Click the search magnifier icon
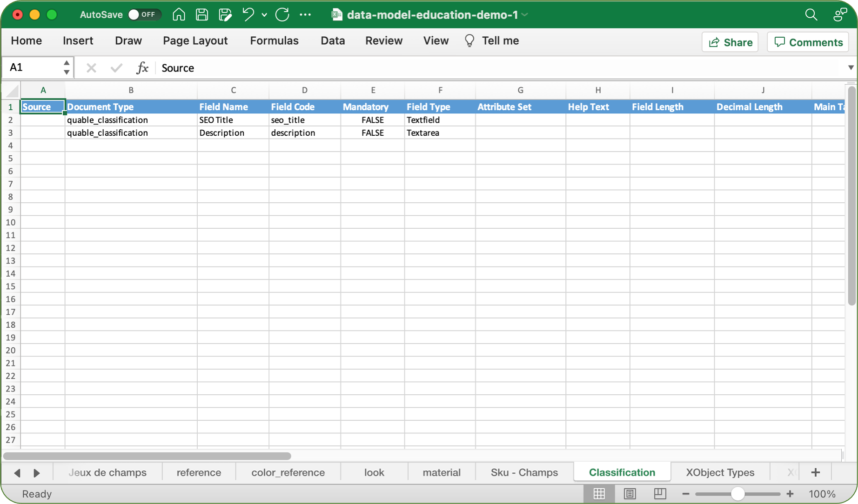The height and width of the screenshot is (504, 858). (x=811, y=15)
